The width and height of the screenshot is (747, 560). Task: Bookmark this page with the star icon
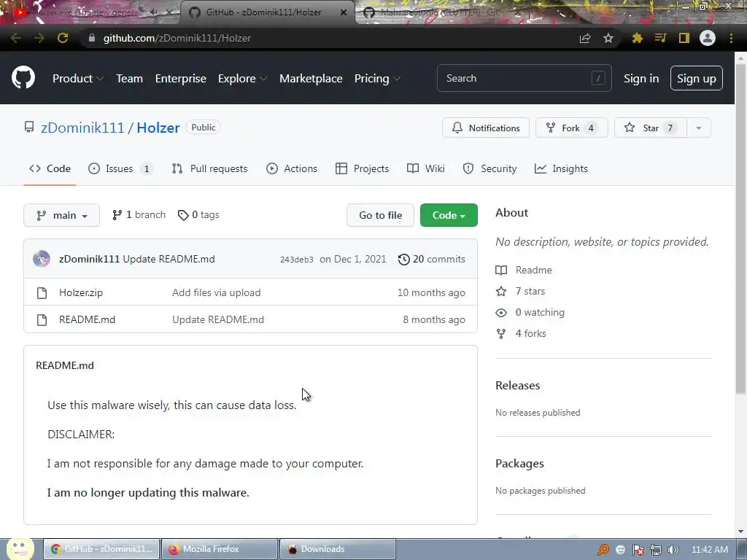pyautogui.click(x=608, y=38)
